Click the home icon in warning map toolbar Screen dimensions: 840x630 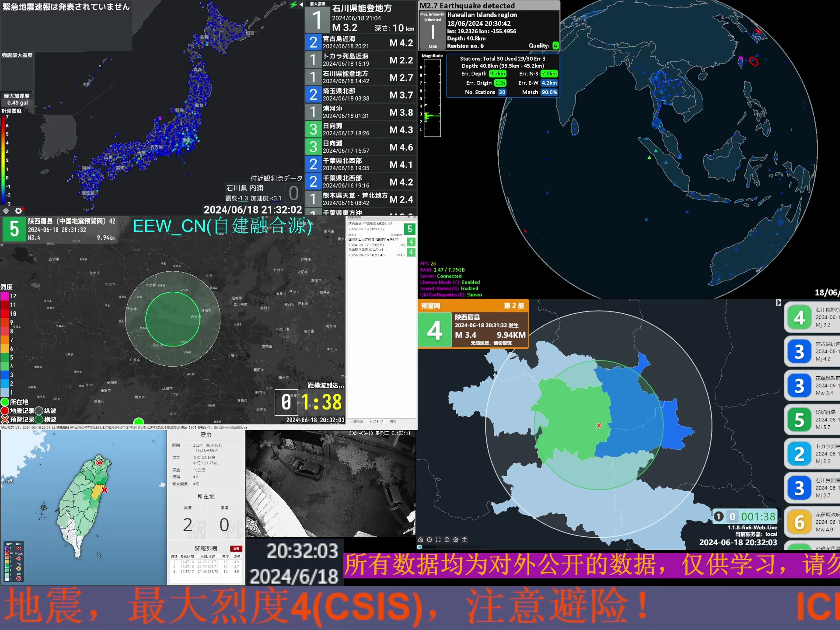tap(420, 540)
